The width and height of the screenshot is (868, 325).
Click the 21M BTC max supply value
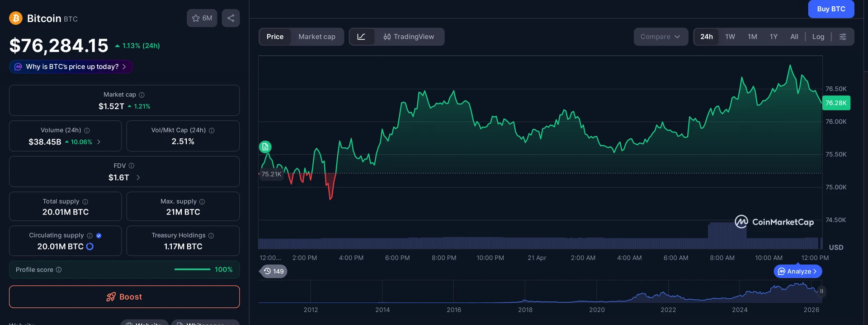tap(183, 212)
